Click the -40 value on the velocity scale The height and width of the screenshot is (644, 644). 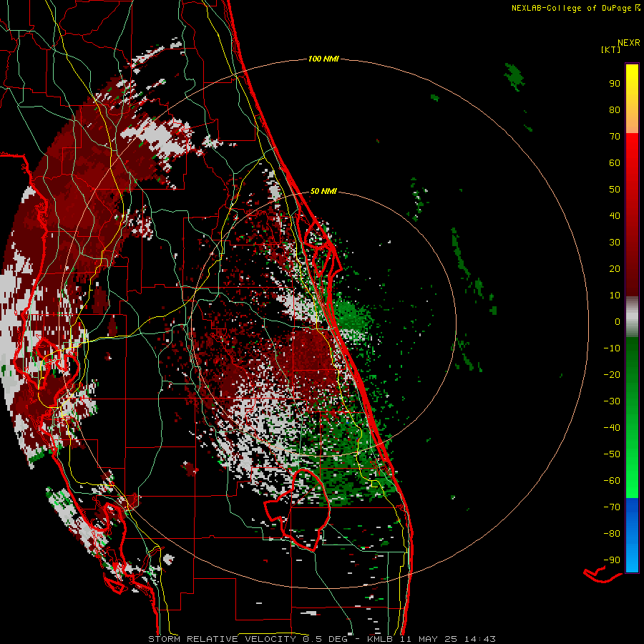612,428
